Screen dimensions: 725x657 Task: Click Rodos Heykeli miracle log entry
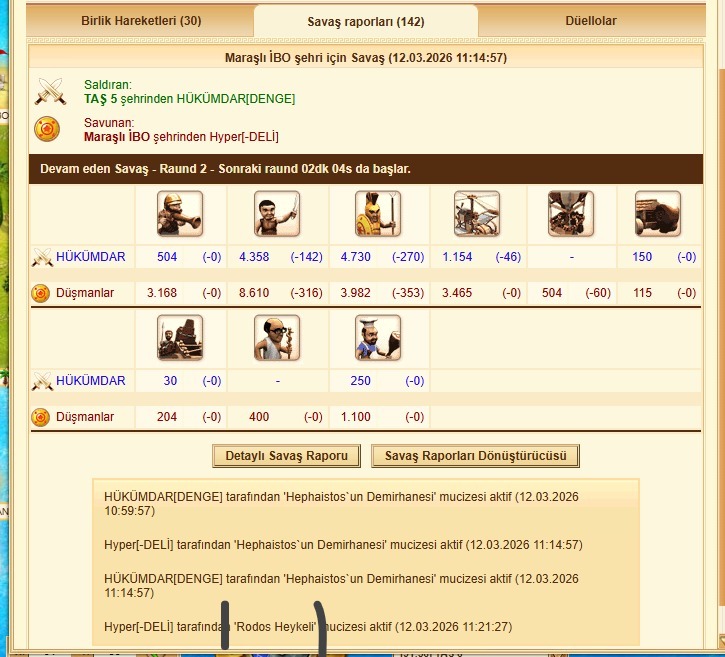tap(308, 627)
